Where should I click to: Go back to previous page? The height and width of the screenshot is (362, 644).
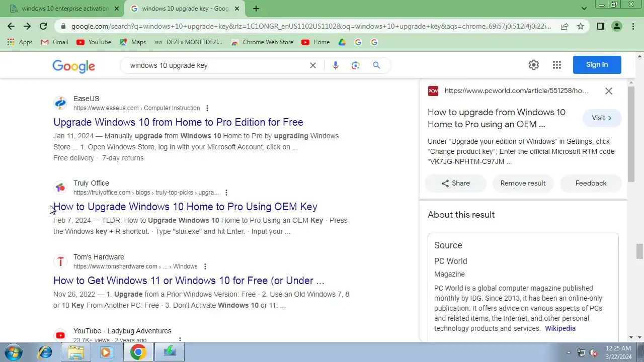[11, 26]
